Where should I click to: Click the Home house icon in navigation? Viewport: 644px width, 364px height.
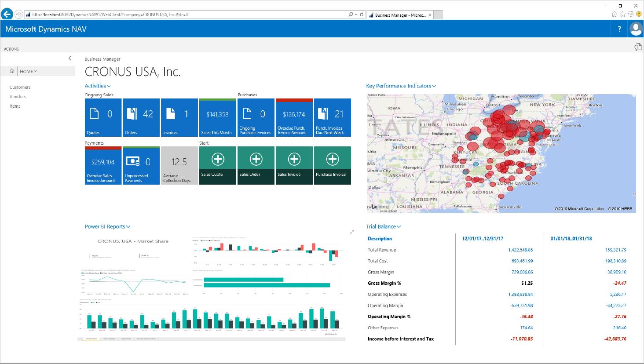pyautogui.click(x=12, y=71)
